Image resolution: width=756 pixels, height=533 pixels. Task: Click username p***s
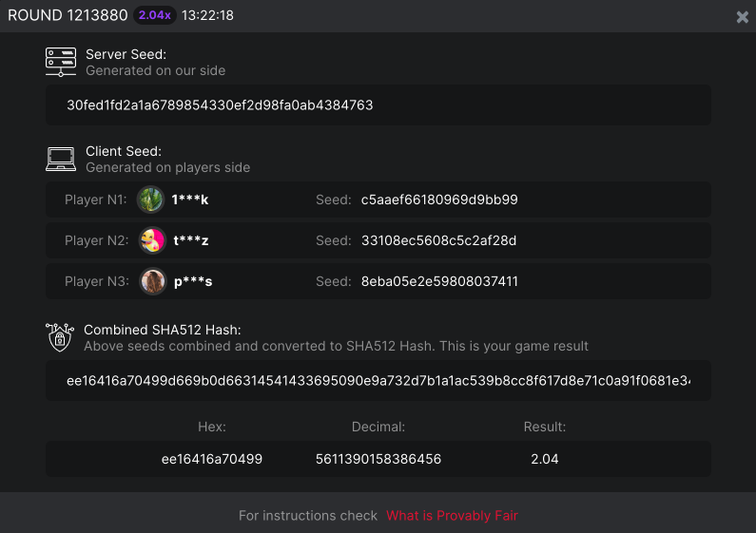tap(193, 281)
